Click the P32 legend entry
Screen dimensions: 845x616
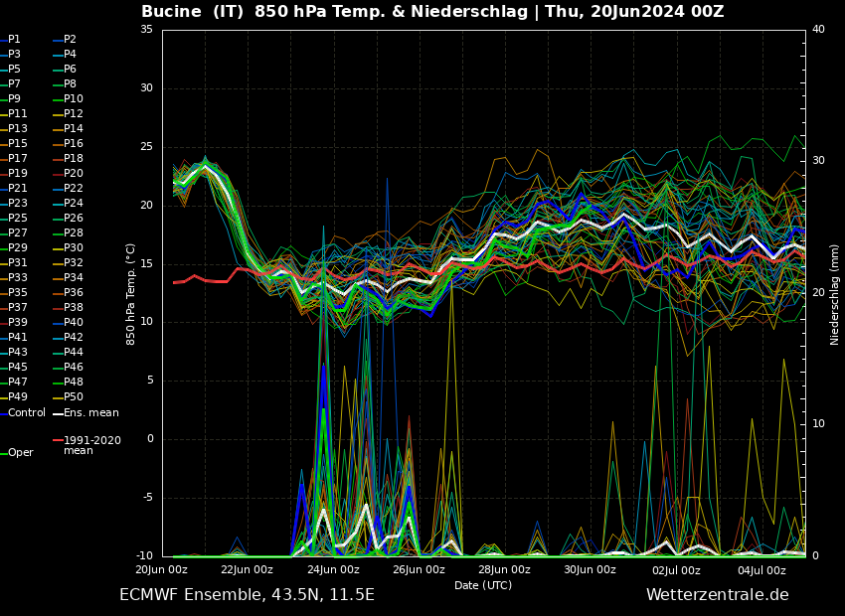coord(68,262)
